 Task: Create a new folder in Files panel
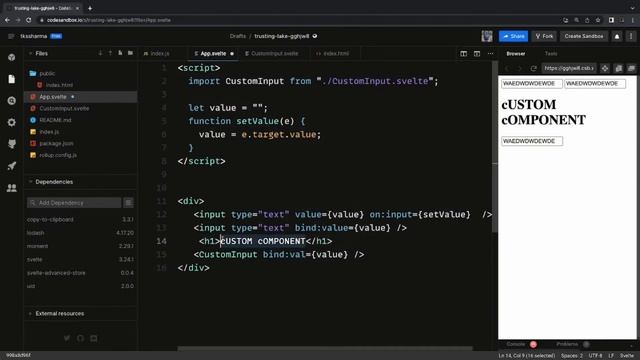coord(130,53)
